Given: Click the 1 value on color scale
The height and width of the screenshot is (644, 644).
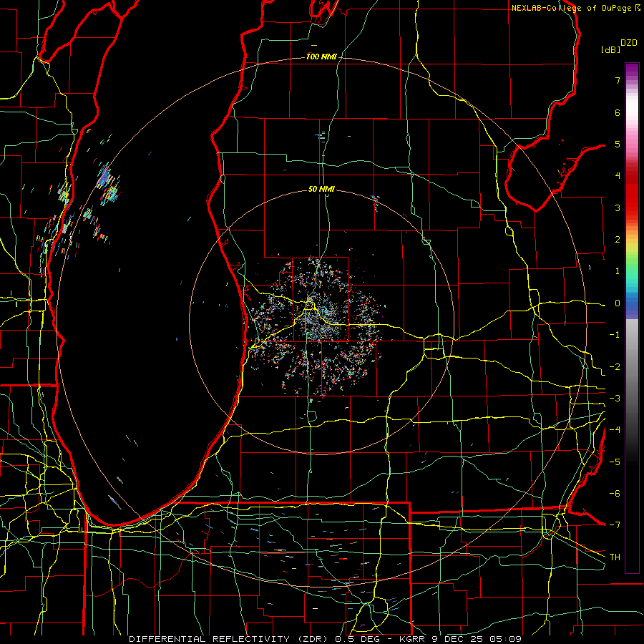Looking at the screenshot, I should [618, 271].
